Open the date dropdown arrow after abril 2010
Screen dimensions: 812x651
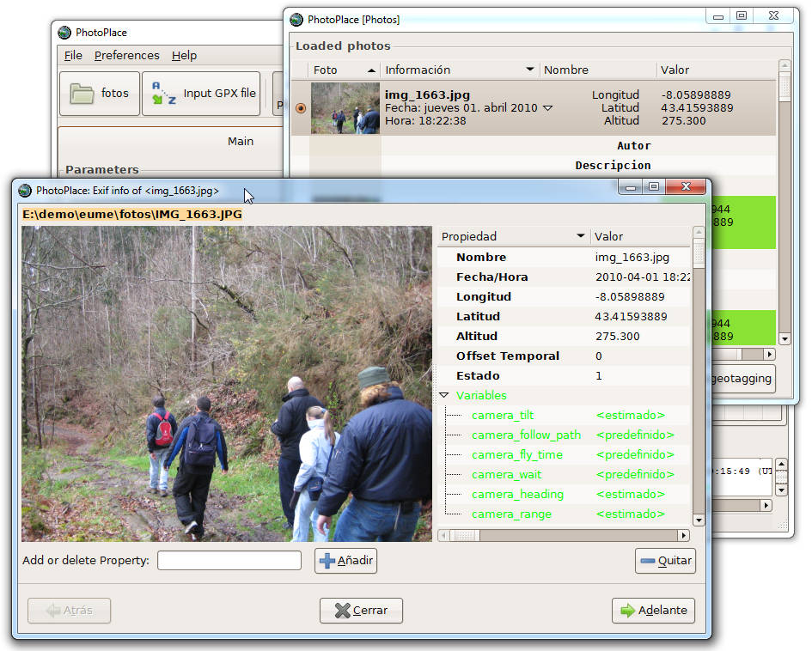pos(547,108)
